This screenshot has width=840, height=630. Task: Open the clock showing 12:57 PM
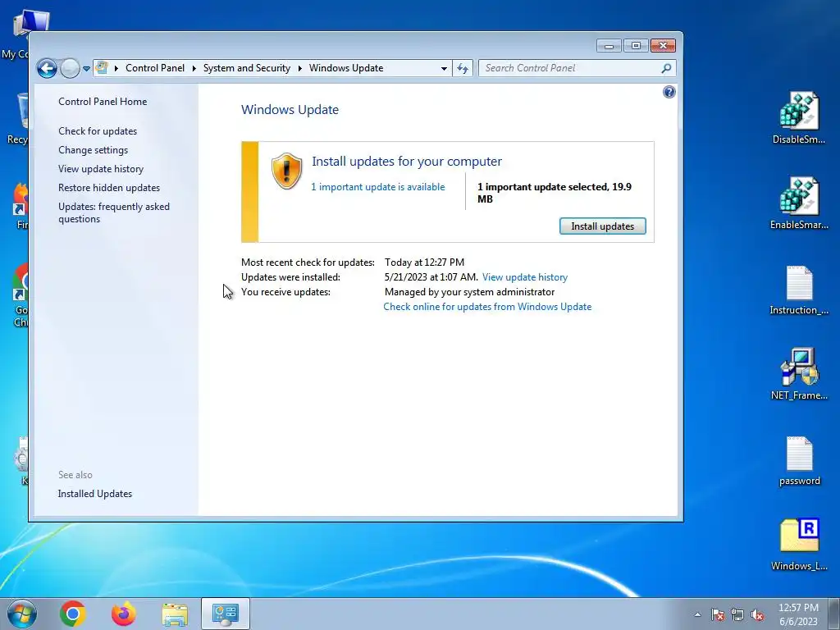click(798, 614)
